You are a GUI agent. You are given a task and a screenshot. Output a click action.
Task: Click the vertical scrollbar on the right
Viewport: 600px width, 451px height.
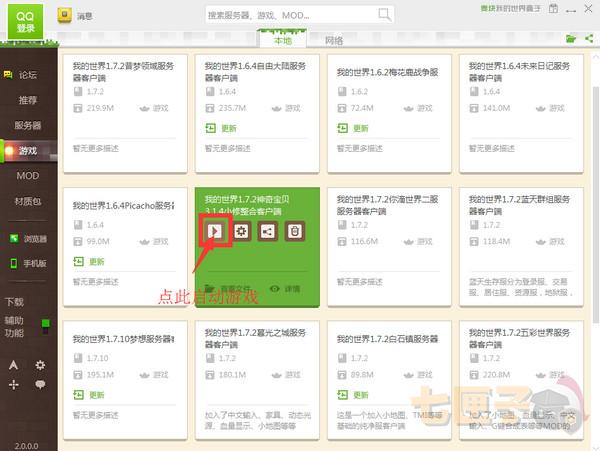(595, 205)
